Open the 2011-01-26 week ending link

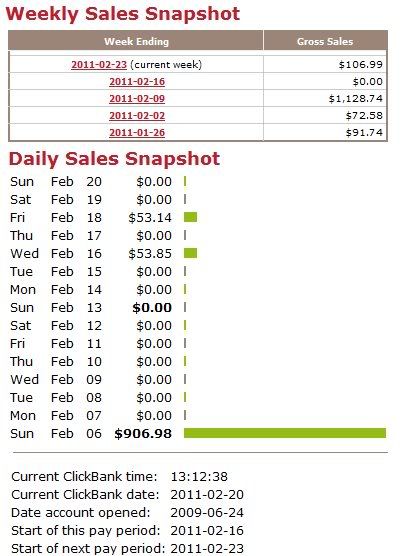pyautogui.click(x=137, y=133)
